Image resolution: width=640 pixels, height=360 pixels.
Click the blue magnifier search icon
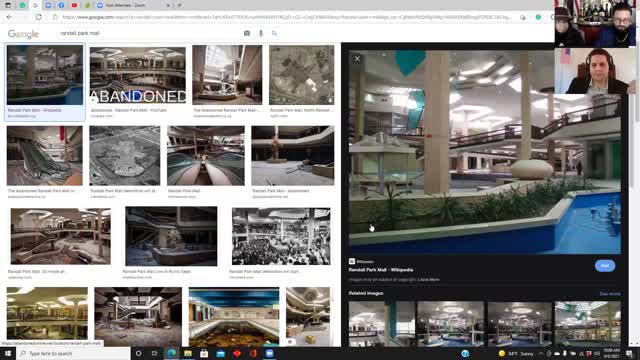(274, 33)
